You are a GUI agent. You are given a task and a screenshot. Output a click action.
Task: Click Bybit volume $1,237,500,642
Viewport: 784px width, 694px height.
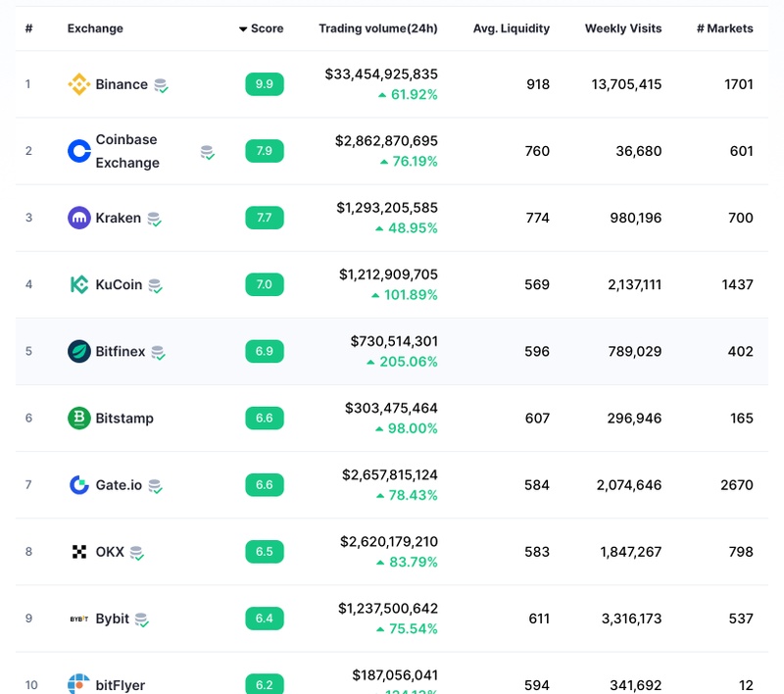coord(388,609)
